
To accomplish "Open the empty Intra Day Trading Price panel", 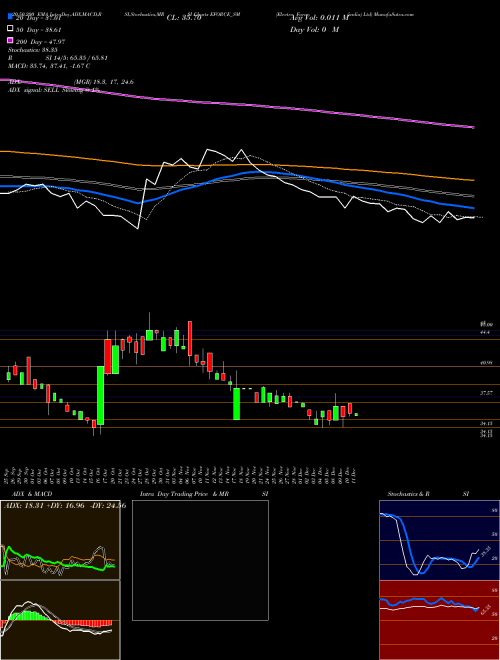I will point(200,560).
